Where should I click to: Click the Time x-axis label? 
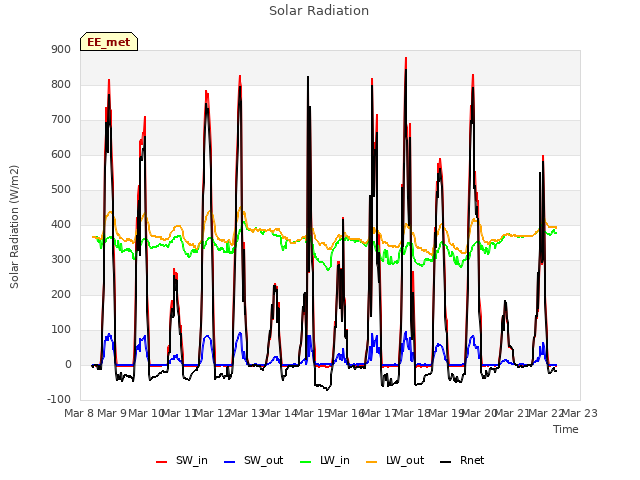(x=566, y=429)
